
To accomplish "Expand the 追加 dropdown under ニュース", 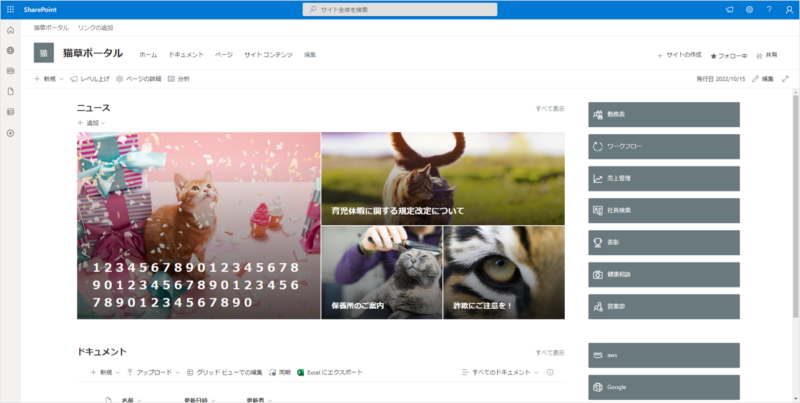I will click(91, 123).
